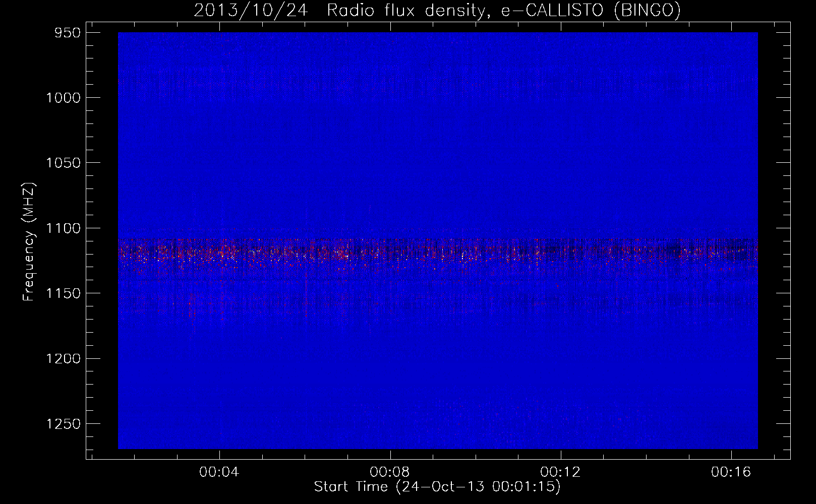Click the 'Frequency (MHZ)' axis label
The height and width of the screenshot is (504, 816).
click(29, 242)
